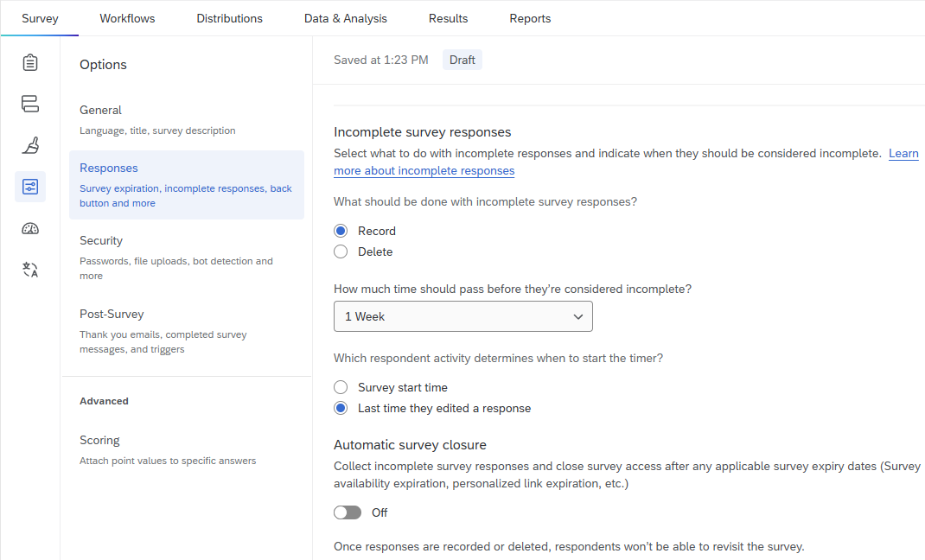Viewport: 925px width, 560px height.
Task: Open the Post-Survey options section
Action: click(187, 331)
